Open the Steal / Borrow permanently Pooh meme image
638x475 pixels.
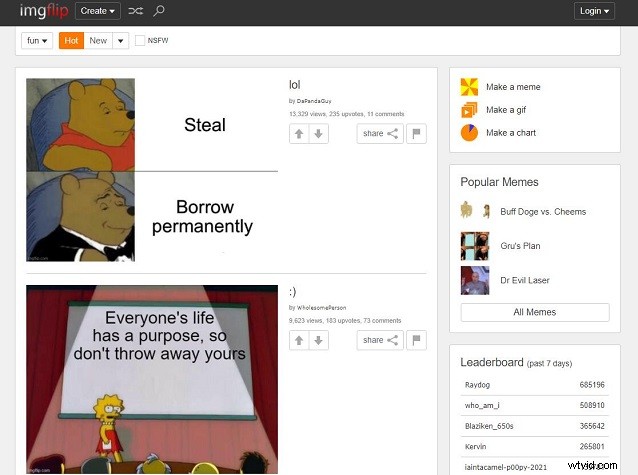click(x=152, y=170)
